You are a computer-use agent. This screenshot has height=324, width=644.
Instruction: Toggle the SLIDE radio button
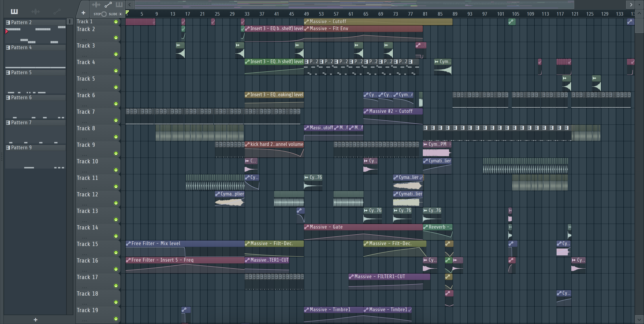(x=121, y=14)
